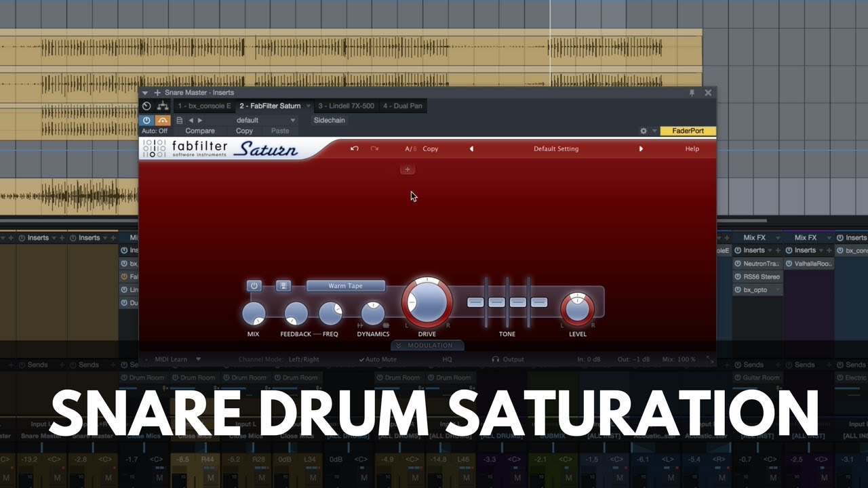Image resolution: width=868 pixels, height=488 pixels.
Task: Click the FaderPort control link button
Action: tap(688, 131)
